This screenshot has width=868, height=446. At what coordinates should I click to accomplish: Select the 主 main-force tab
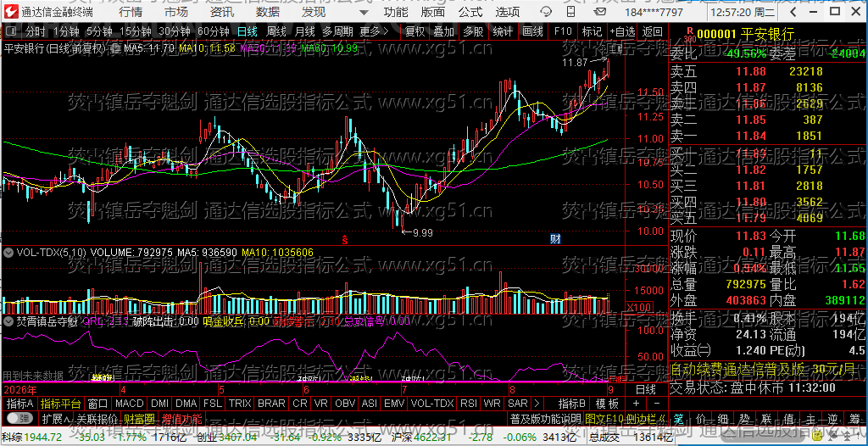click(x=810, y=418)
